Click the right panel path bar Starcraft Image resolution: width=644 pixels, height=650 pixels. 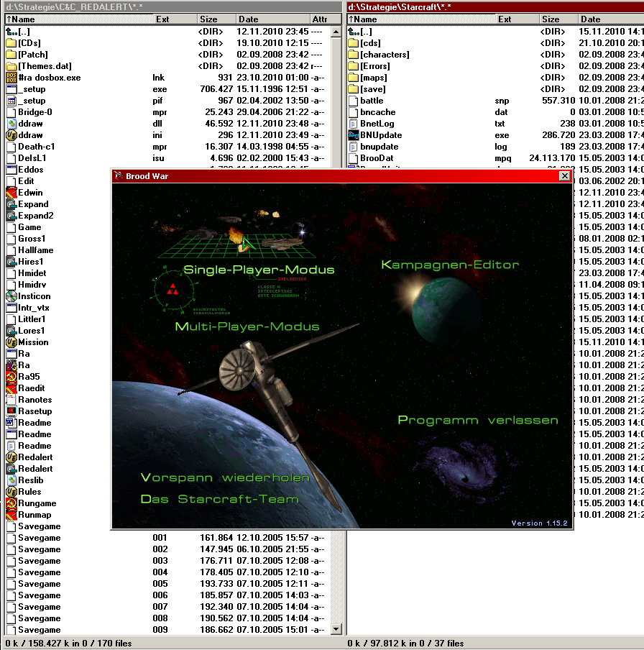(495, 6)
